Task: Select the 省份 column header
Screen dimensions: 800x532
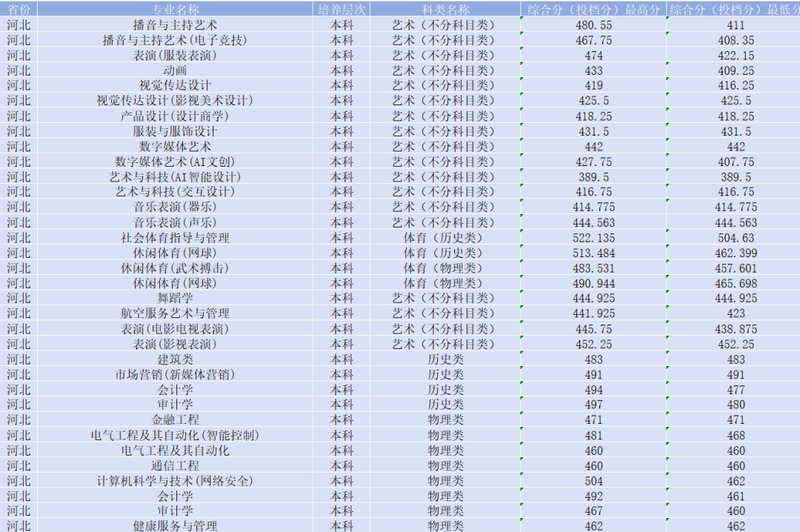Action: point(19,9)
